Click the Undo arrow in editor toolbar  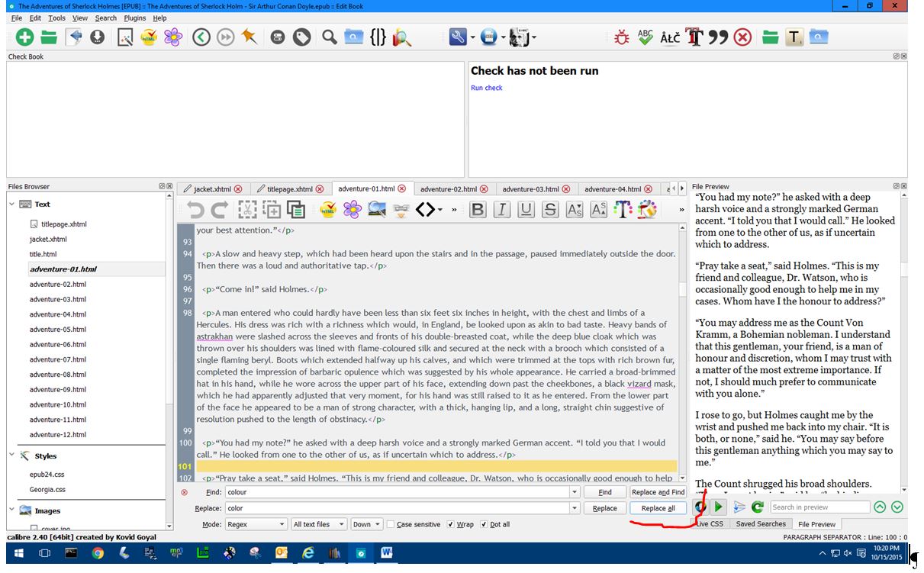195,210
